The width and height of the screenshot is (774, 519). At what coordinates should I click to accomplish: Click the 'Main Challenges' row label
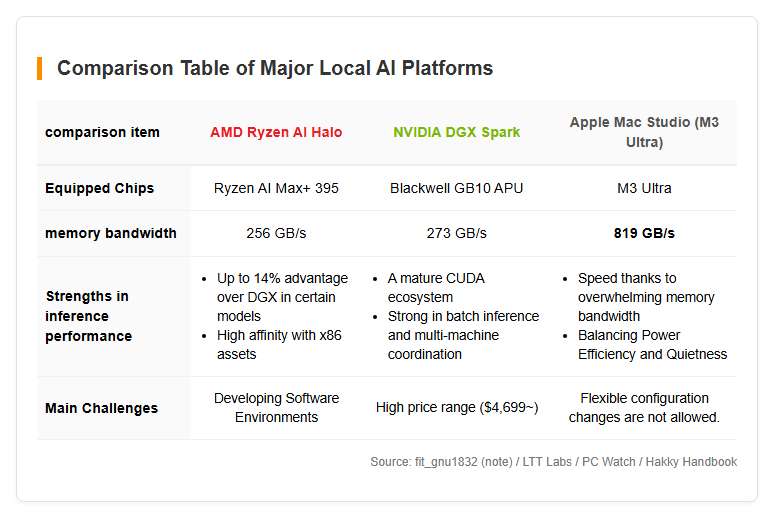101,408
